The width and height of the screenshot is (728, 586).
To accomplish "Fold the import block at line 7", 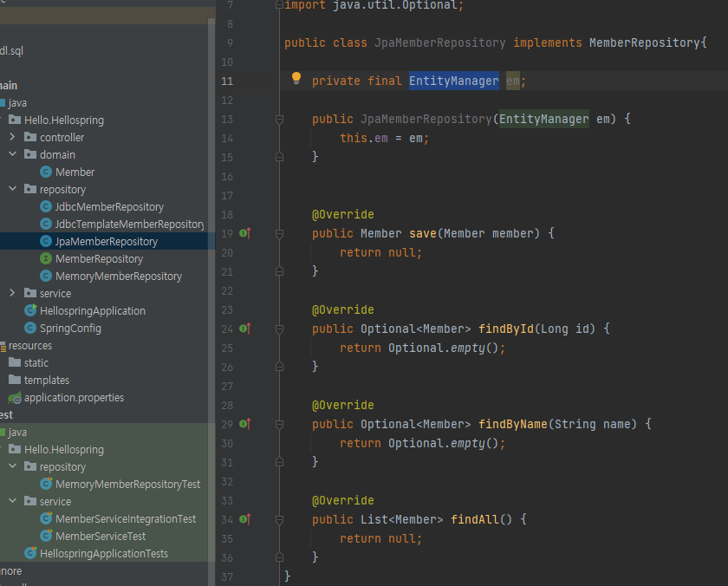I will 279,5.
